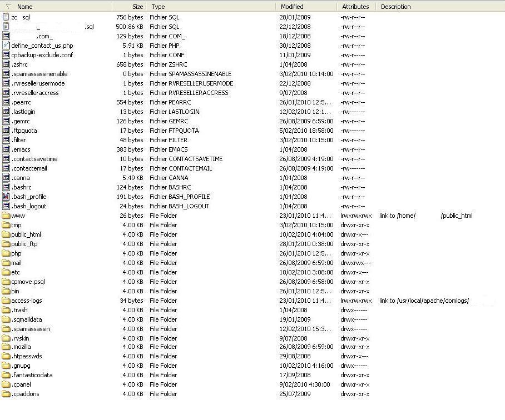Sort by the Attributes column header
This screenshot has height=420, width=505.
pyautogui.click(x=355, y=7)
